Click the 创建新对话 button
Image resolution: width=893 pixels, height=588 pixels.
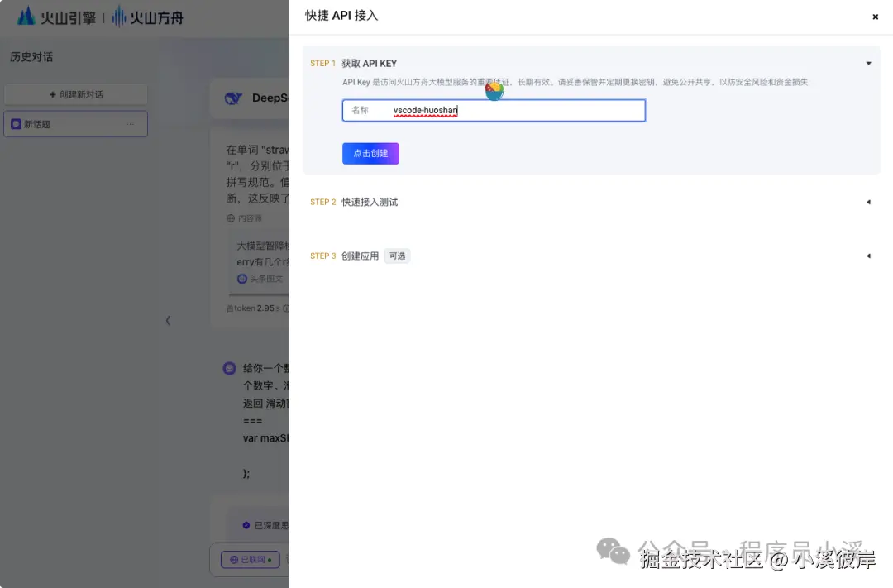(x=75, y=93)
